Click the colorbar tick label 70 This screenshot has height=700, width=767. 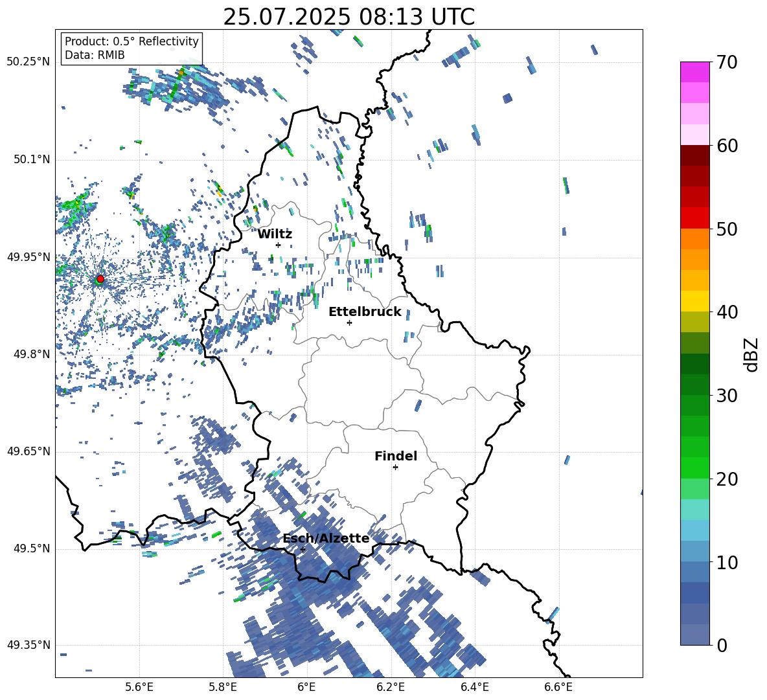coord(727,63)
